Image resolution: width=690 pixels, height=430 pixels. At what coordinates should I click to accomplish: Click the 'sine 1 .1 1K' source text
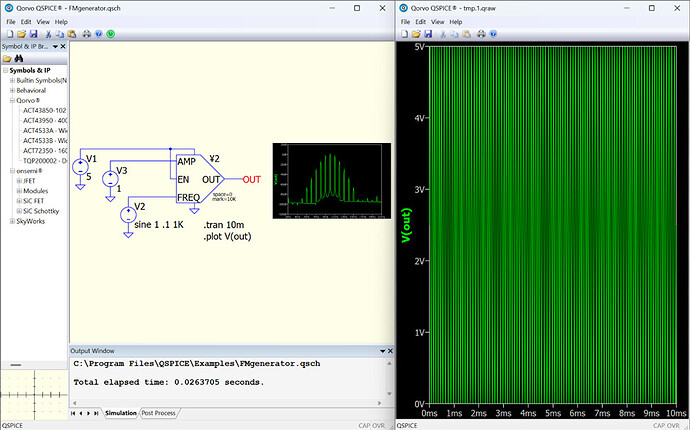point(159,224)
